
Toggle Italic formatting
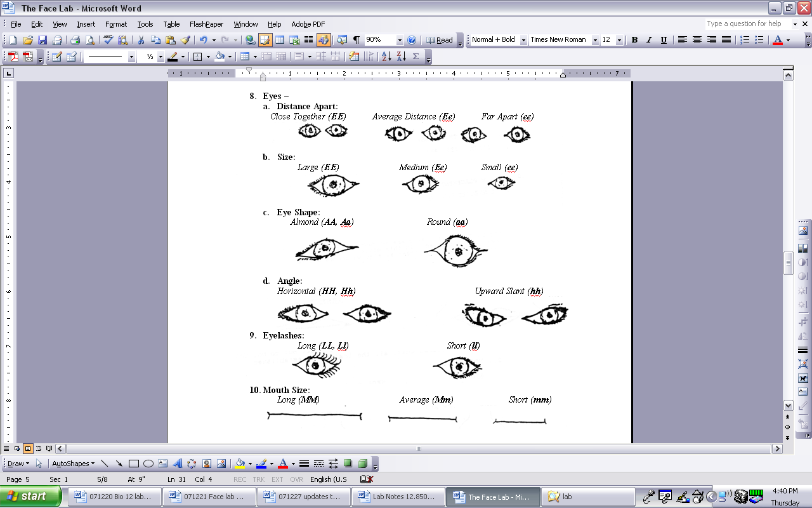pos(648,40)
